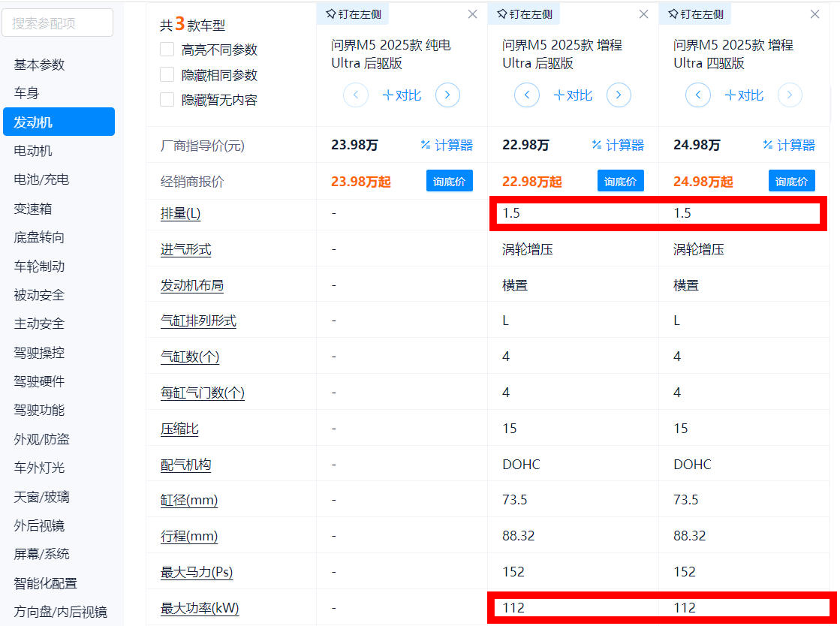The width and height of the screenshot is (840, 626).
Task: Click the 气缸排列形式 parameter link
Action: (198, 321)
